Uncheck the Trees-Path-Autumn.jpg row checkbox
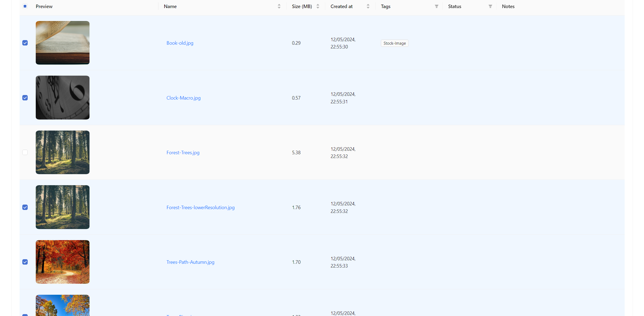The image size is (644, 316). pos(25,262)
